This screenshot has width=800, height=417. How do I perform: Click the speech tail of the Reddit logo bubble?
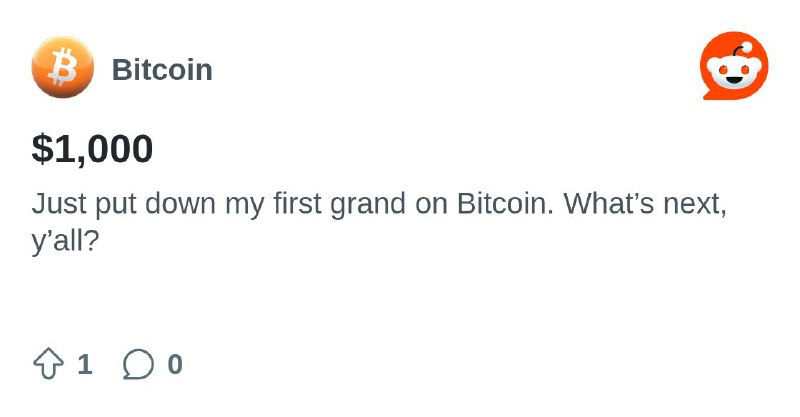[x=709, y=95]
